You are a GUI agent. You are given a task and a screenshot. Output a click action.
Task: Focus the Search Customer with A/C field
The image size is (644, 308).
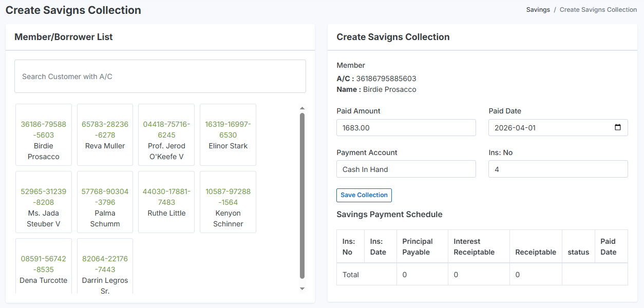(160, 76)
